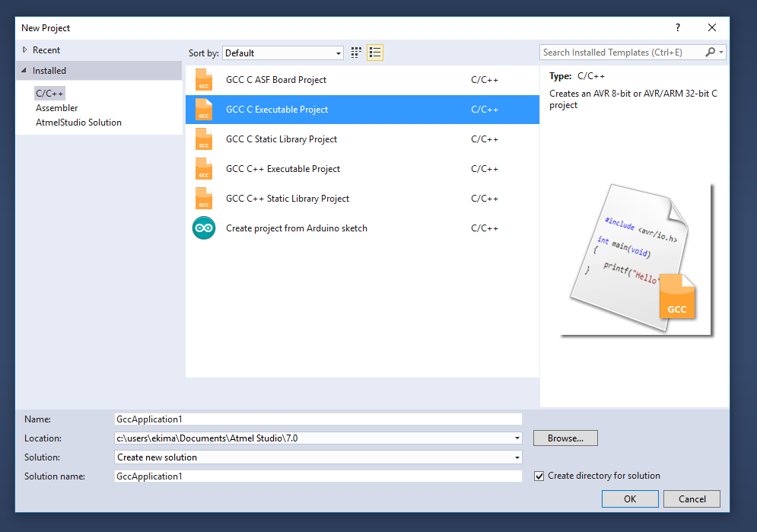The image size is (757, 532).
Task: Click the GCC C Static Library Project icon
Action: [204, 139]
